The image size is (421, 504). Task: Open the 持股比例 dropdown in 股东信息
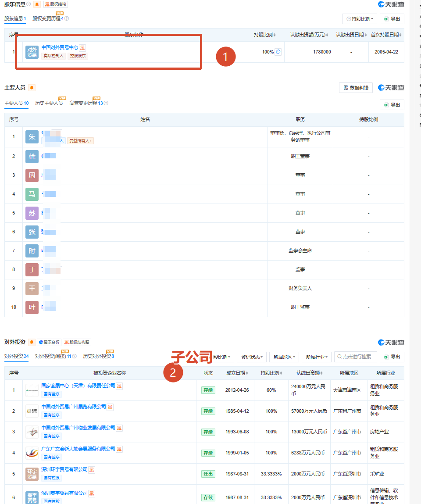click(x=360, y=19)
